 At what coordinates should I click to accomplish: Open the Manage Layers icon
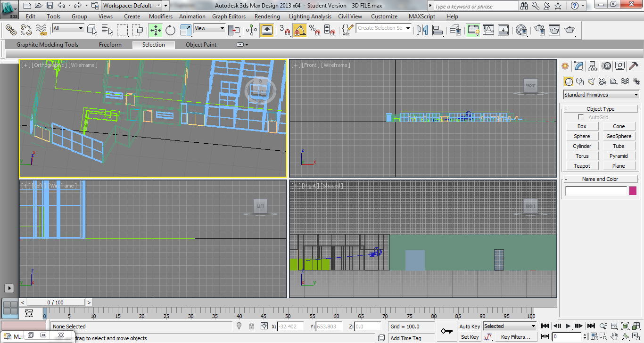tap(455, 30)
